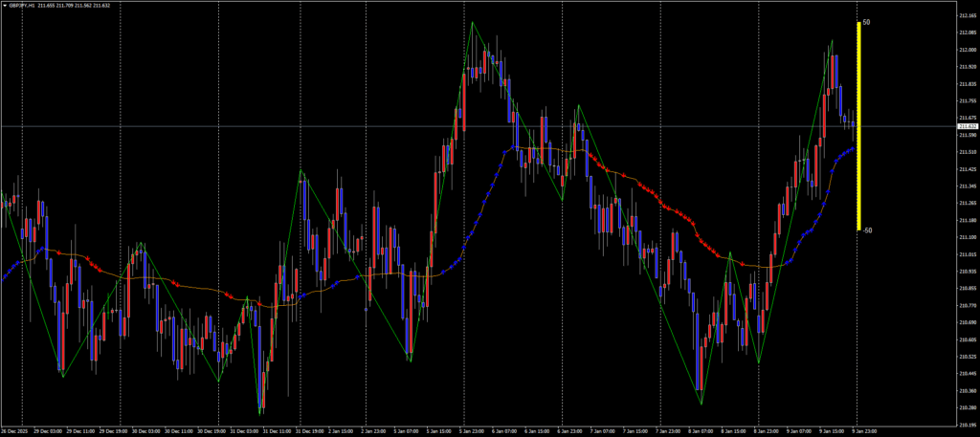Click the 28 Dec 2025 date label
Viewport: 980px width, 437px height.
click(x=15, y=430)
